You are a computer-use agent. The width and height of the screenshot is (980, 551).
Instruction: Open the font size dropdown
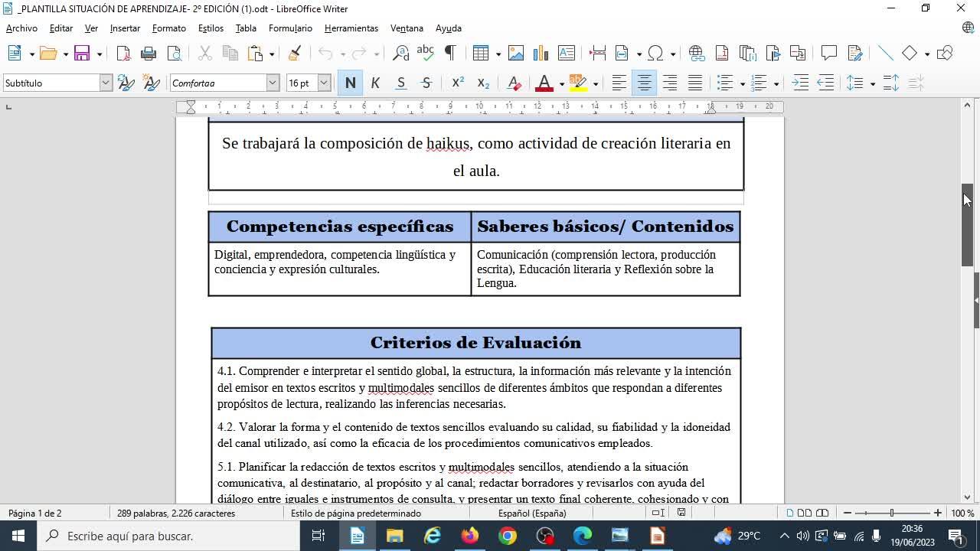tap(324, 83)
